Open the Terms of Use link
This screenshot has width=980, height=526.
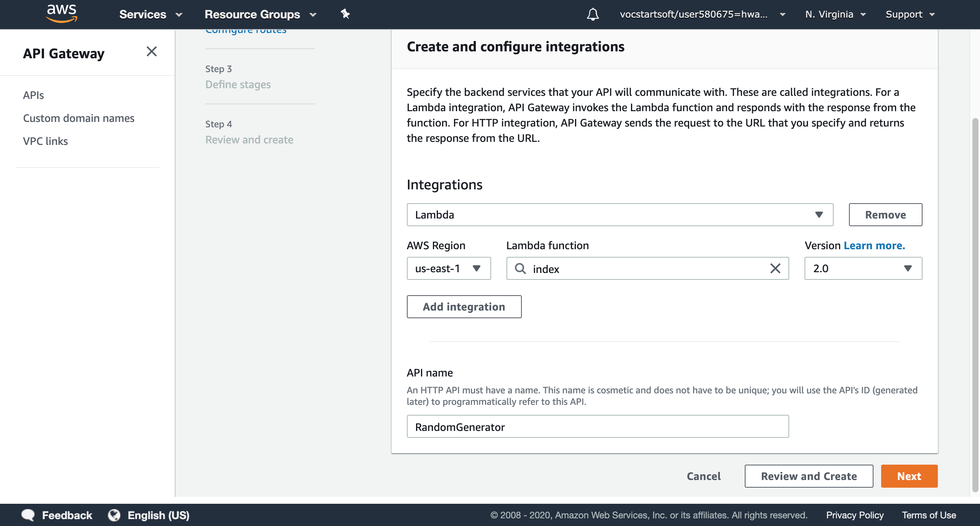click(929, 515)
